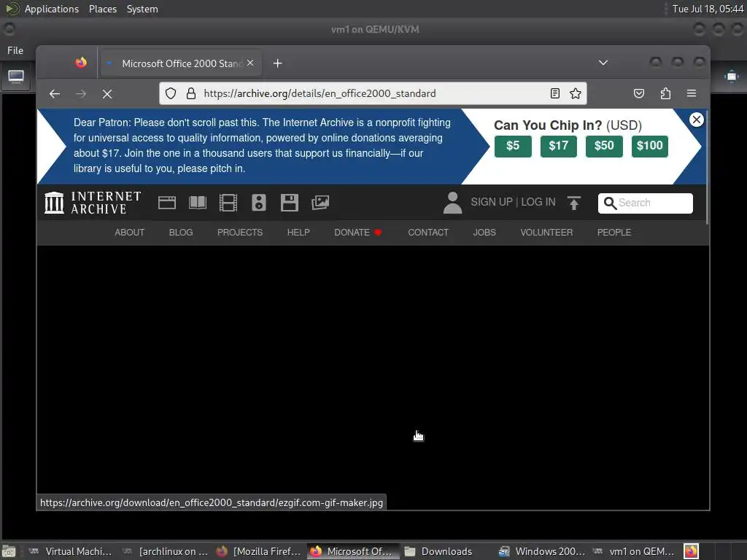Open the Applications menu in top panel
The height and width of the screenshot is (560, 747).
point(52,9)
